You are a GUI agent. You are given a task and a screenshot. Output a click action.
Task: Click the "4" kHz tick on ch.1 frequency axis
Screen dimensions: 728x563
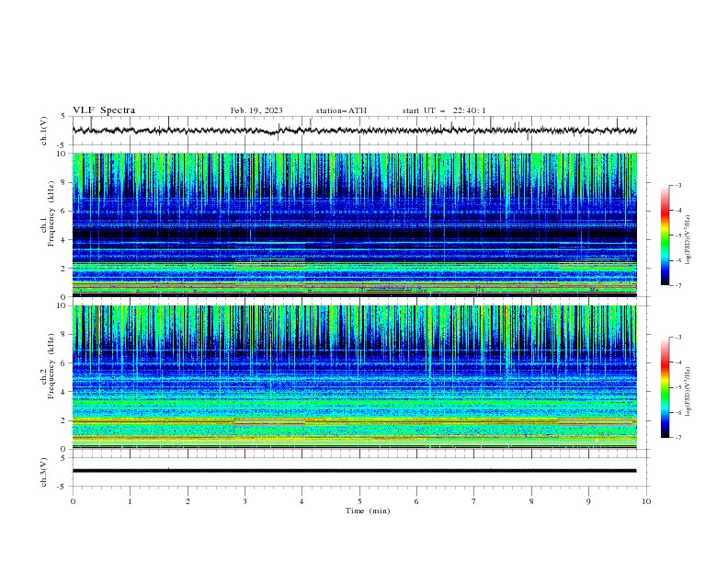point(64,240)
